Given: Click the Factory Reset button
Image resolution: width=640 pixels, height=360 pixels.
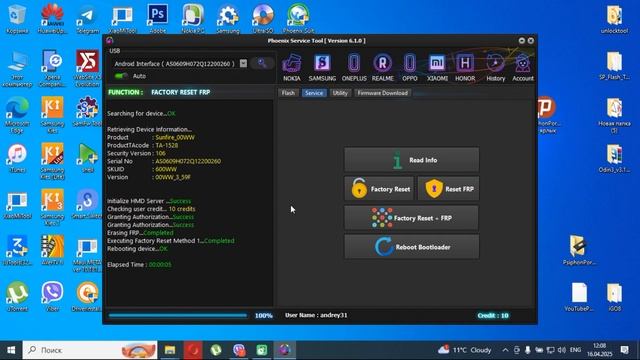Looking at the screenshot, I should [x=379, y=189].
